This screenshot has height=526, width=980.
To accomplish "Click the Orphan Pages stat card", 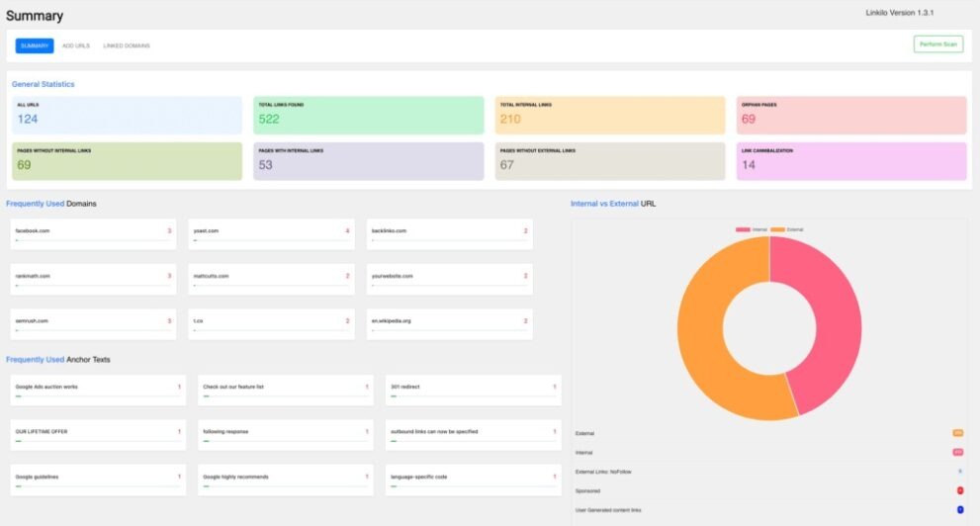I will [850, 115].
